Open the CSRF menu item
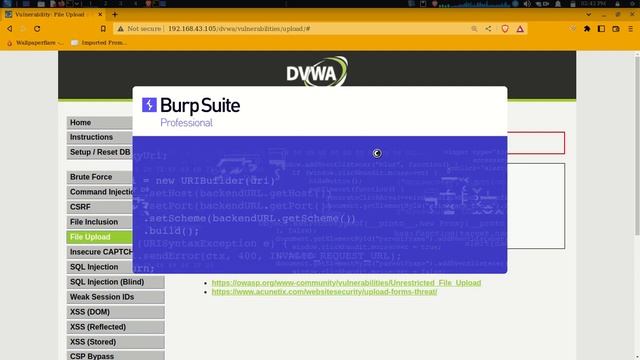Screen dimensions: 640x360 100,207
